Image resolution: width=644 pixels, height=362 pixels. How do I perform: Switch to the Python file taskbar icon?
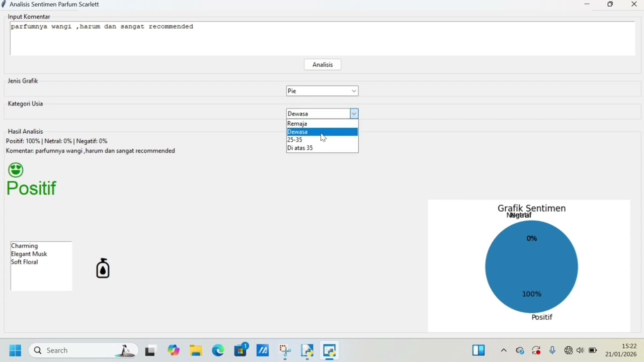307,351
